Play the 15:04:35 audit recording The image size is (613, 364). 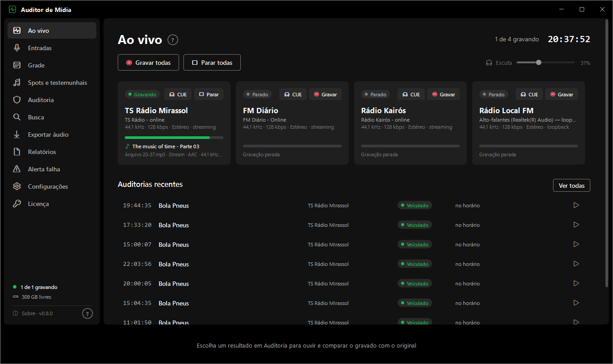(x=576, y=303)
